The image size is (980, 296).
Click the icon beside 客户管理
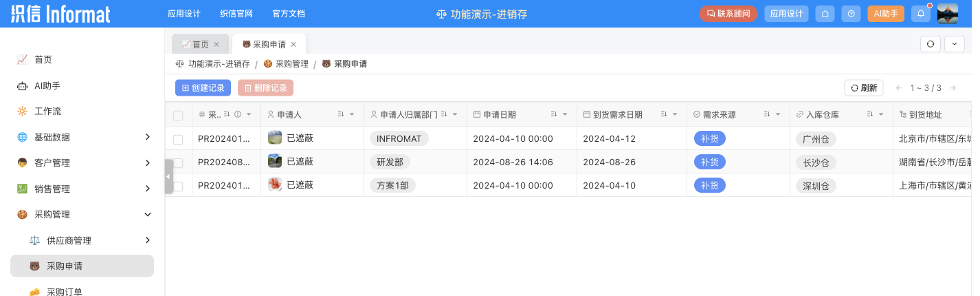tap(22, 163)
